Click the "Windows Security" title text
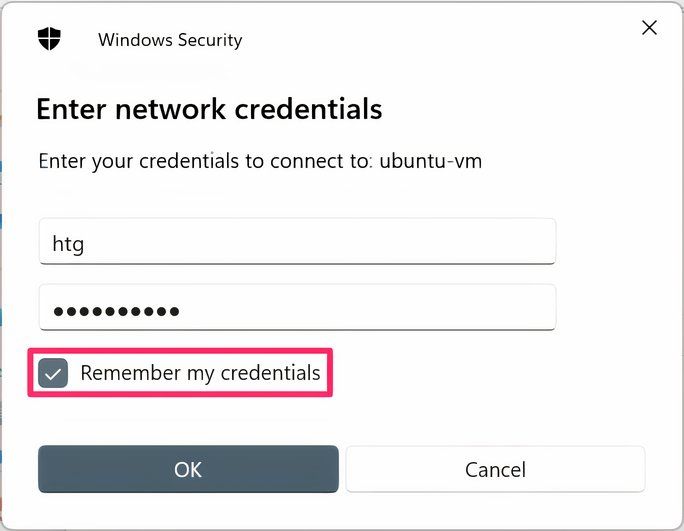The height and width of the screenshot is (531, 684). click(x=170, y=40)
